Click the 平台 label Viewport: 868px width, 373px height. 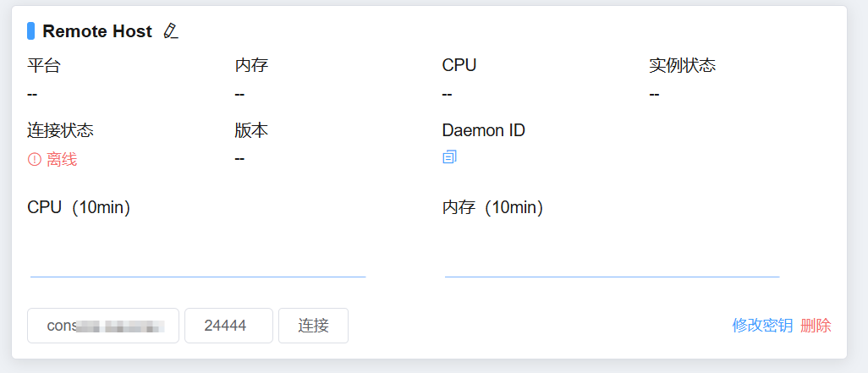pos(44,66)
